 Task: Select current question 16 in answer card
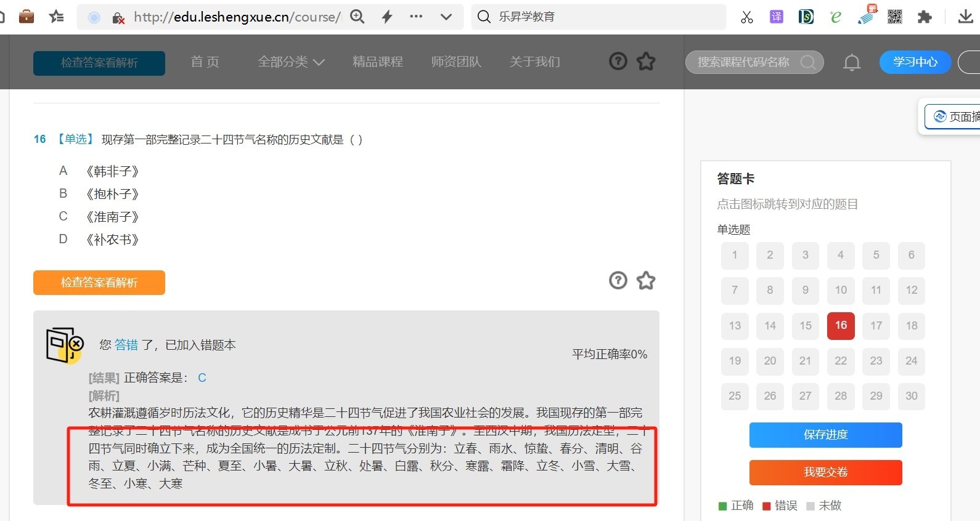pos(841,326)
